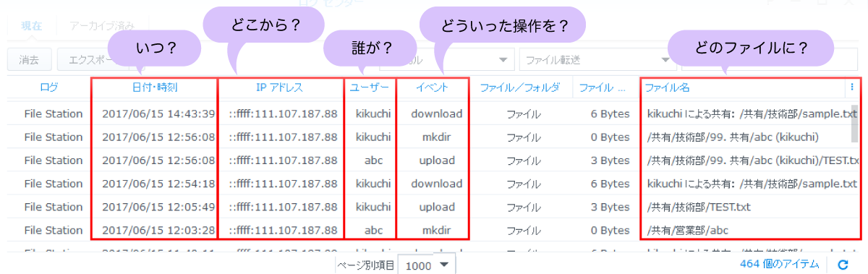Screen dimensions: 868x274
Task: Click IP ::ffff:111.107.187.88 in the 12:03:28 row
Action: (x=283, y=230)
